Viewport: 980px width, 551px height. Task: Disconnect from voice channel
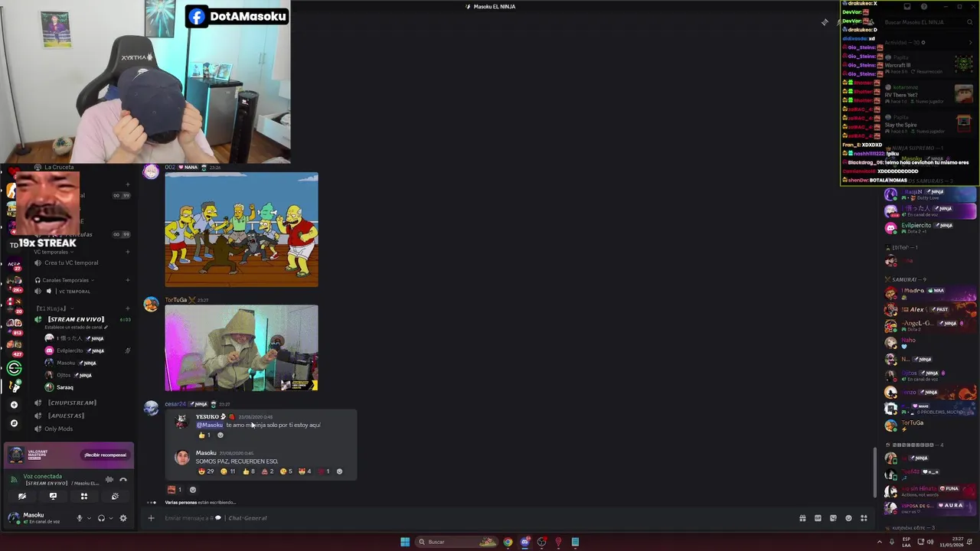(x=123, y=480)
